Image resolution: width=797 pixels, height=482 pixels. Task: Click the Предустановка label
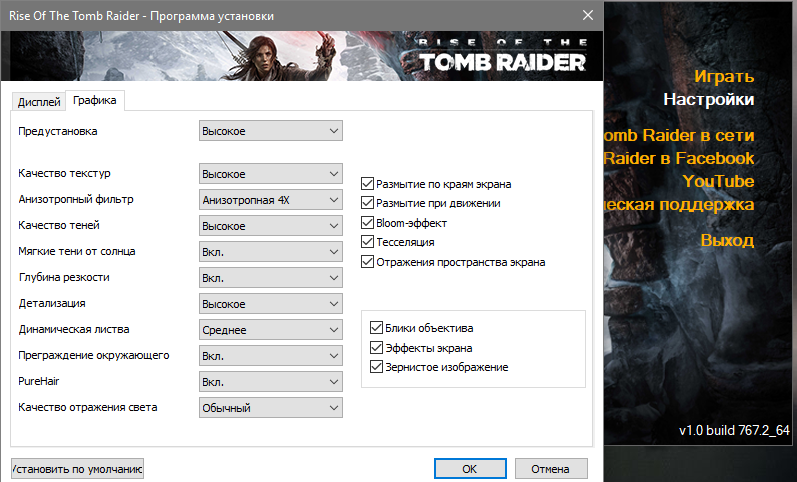(x=57, y=131)
